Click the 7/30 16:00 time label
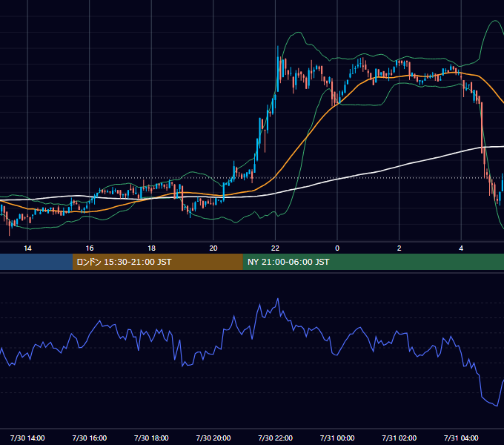The image size is (504, 445). point(90,438)
